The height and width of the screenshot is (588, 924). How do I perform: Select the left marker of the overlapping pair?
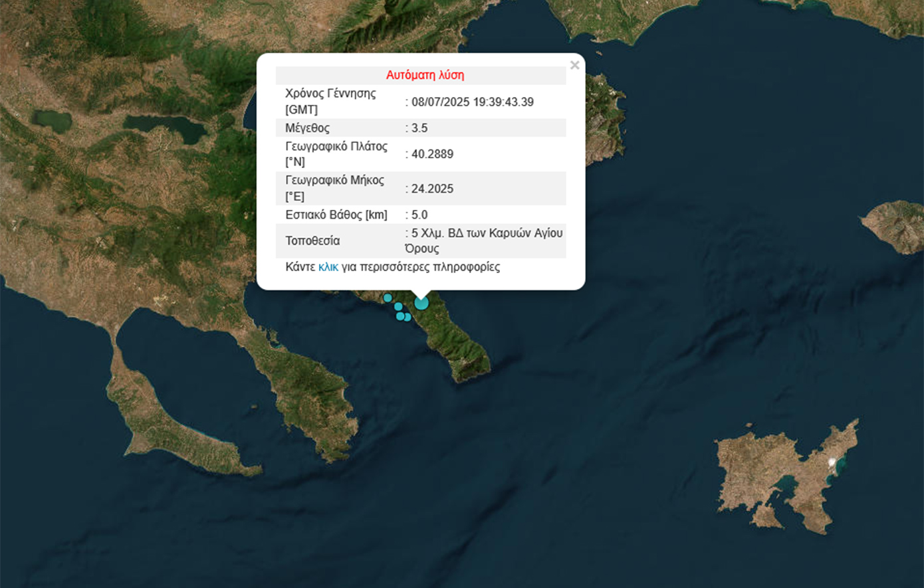(x=400, y=316)
